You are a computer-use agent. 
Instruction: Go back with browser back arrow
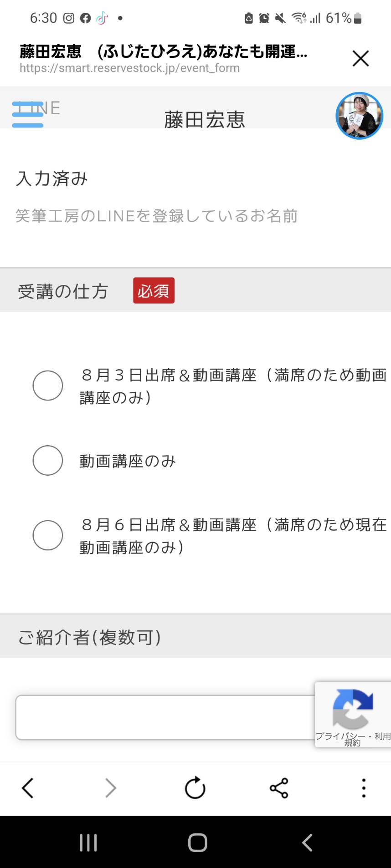point(28,788)
